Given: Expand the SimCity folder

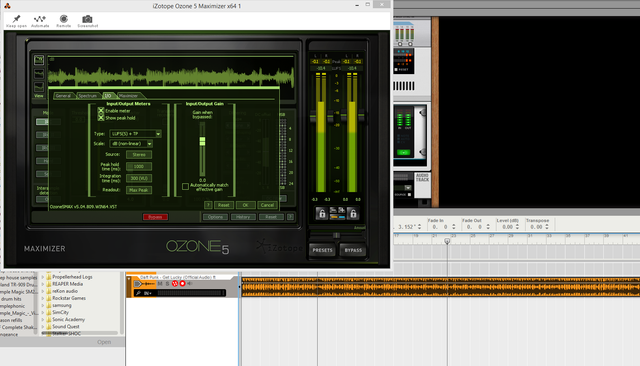Looking at the screenshot, I should click(x=42, y=312).
